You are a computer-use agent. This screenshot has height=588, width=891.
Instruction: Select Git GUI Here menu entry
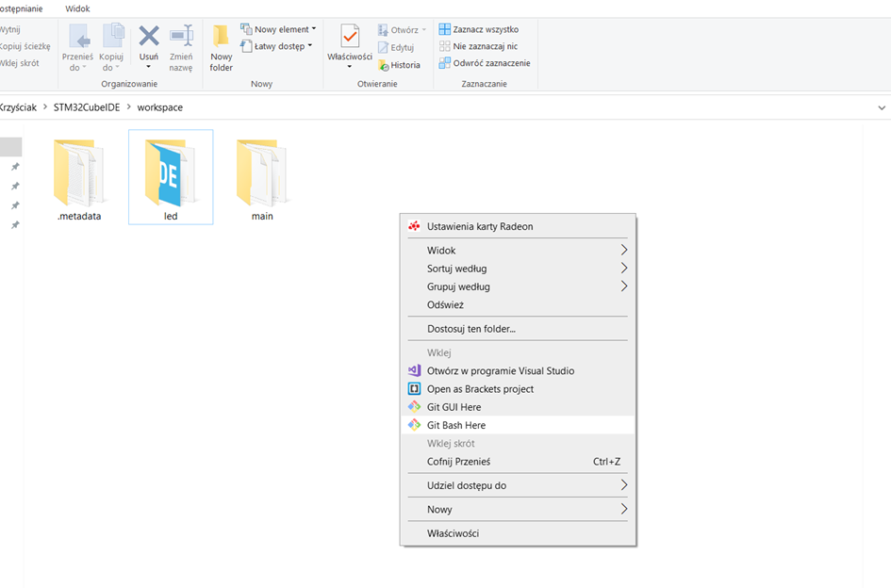click(454, 407)
